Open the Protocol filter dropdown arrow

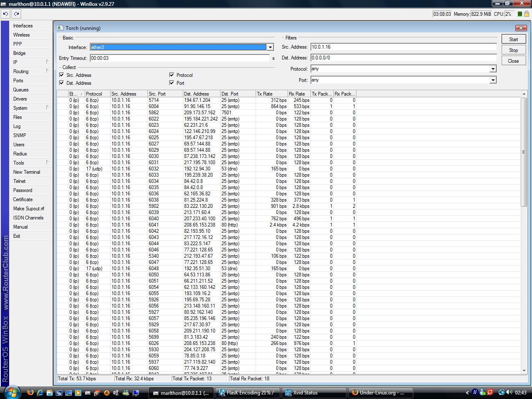[493, 69]
